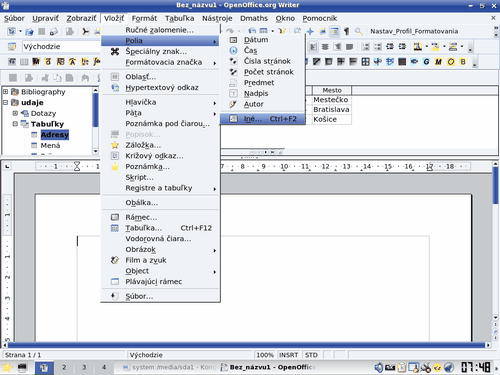Image resolution: width=500 pixels, height=375 pixels.
Task: Toggle the STD selection mode field
Action: pyautogui.click(x=311, y=355)
